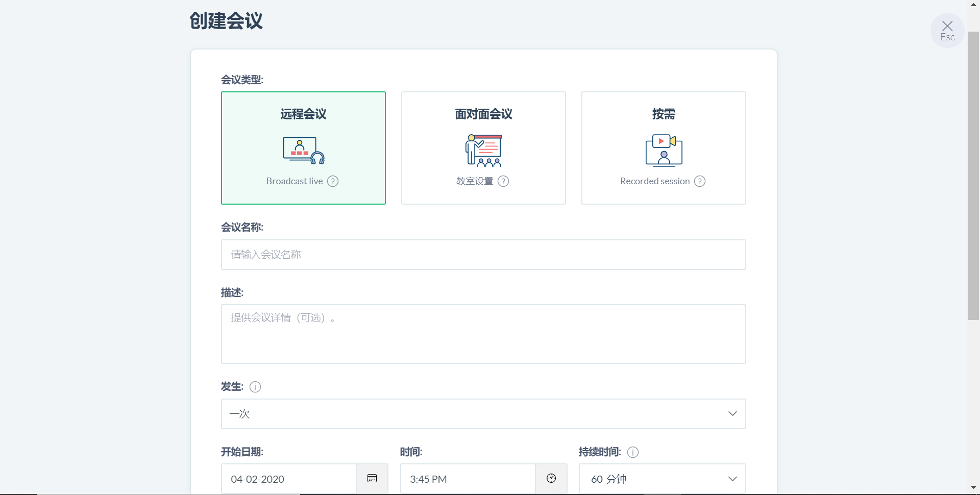Click the 会议名称 name input field
This screenshot has height=495, width=980.
click(483, 254)
